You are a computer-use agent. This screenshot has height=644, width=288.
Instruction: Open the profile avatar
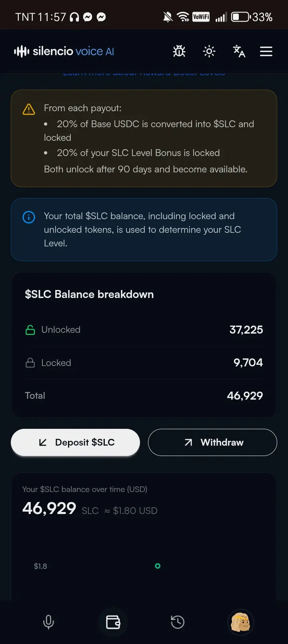(241, 622)
